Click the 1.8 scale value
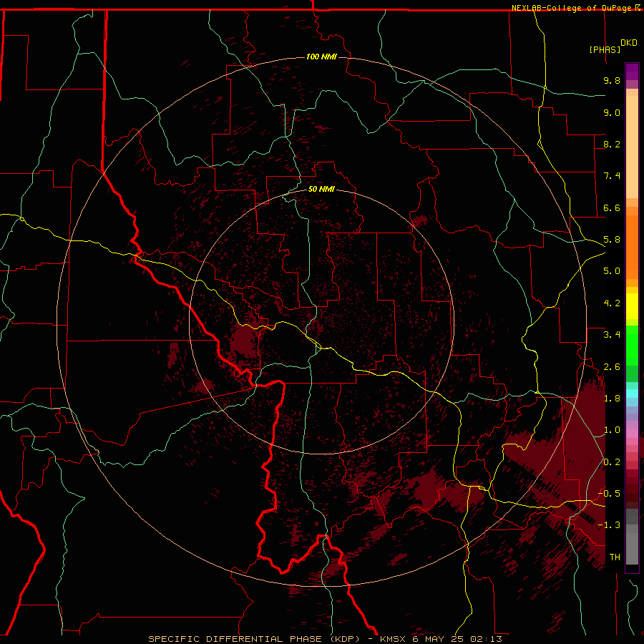The image size is (644, 644). pyautogui.click(x=612, y=399)
